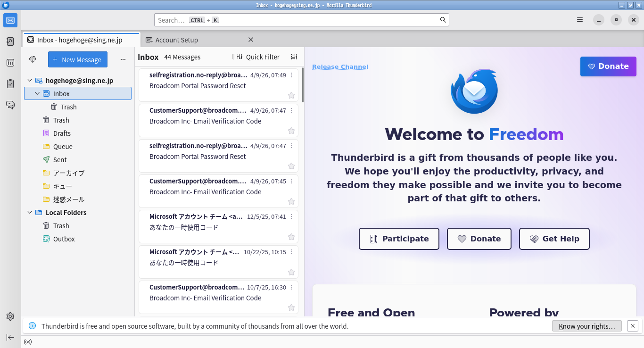This screenshot has width=644, height=348.
Task: Click the search messages field
Action: click(301, 20)
